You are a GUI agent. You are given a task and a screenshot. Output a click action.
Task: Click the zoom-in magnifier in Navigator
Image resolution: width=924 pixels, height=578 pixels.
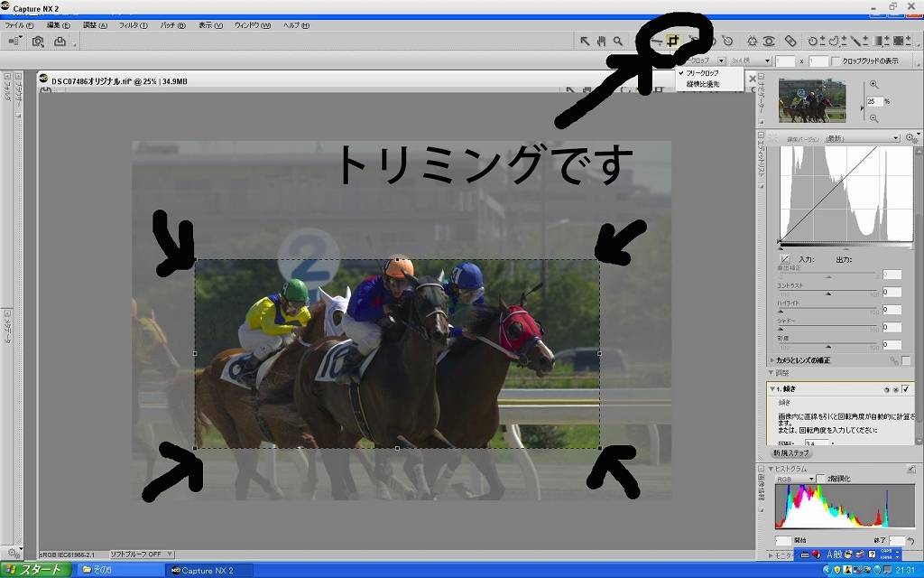[x=873, y=85]
